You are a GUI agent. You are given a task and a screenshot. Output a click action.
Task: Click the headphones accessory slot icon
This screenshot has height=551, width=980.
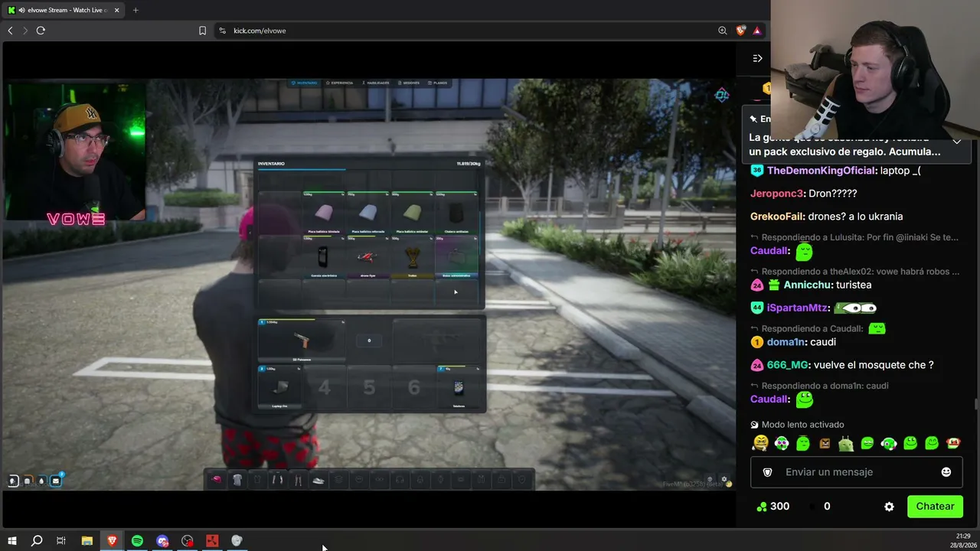point(400,480)
